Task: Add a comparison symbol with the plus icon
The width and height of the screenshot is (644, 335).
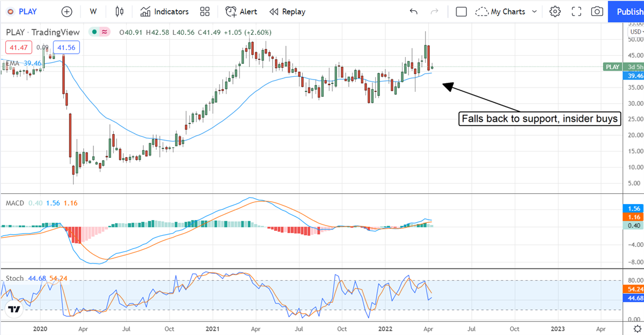Action: pyautogui.click(x=67, y=11)
